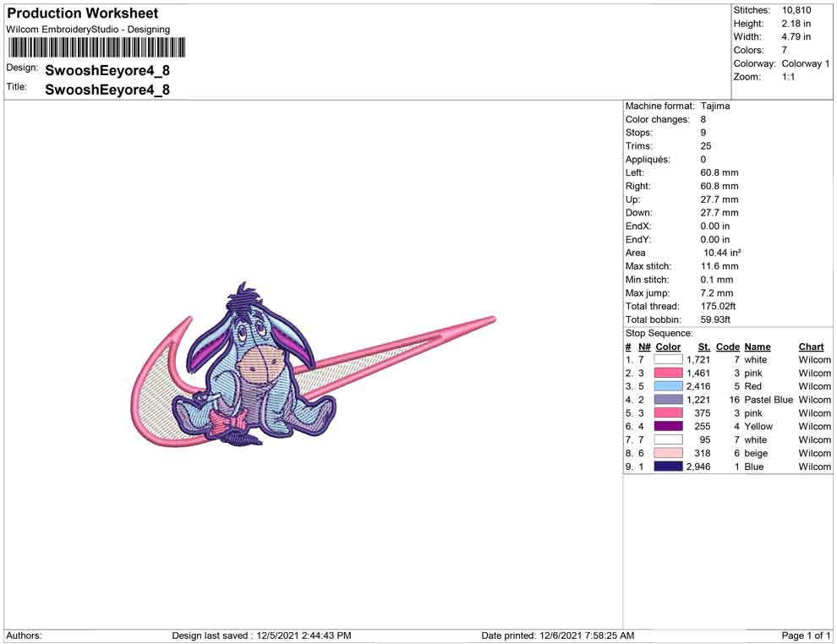Click 'Wilcom EmbroideryStudio - Designing' subtitle
This screenshot has height=644, width=837.
88,30
